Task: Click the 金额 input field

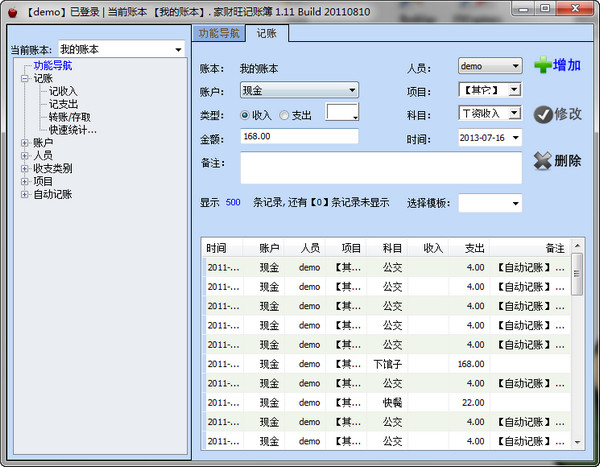Action: click(299, 136)
